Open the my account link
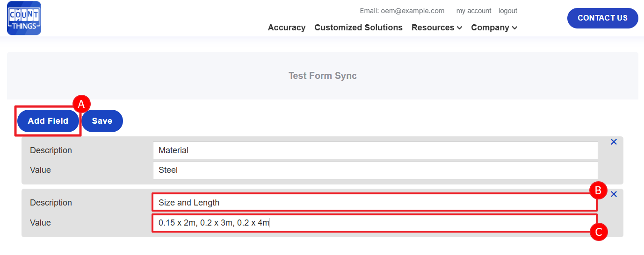Image resolution: width=644 pixels, height=255 pixels. point(474,11)
